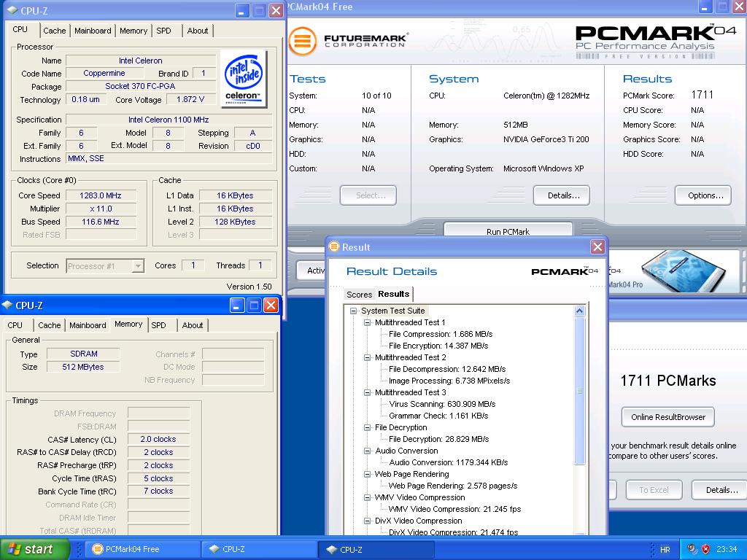747x560 pixels.
Task: Click the Core Speed 1283.0 MHz field
Action: click(101, 195)
